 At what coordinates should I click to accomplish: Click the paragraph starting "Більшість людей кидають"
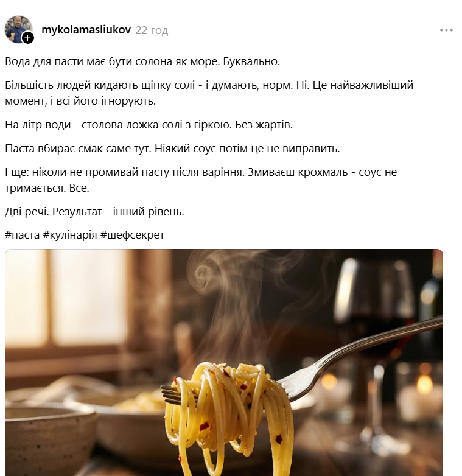pyautogui.click(x=209, y=93)
